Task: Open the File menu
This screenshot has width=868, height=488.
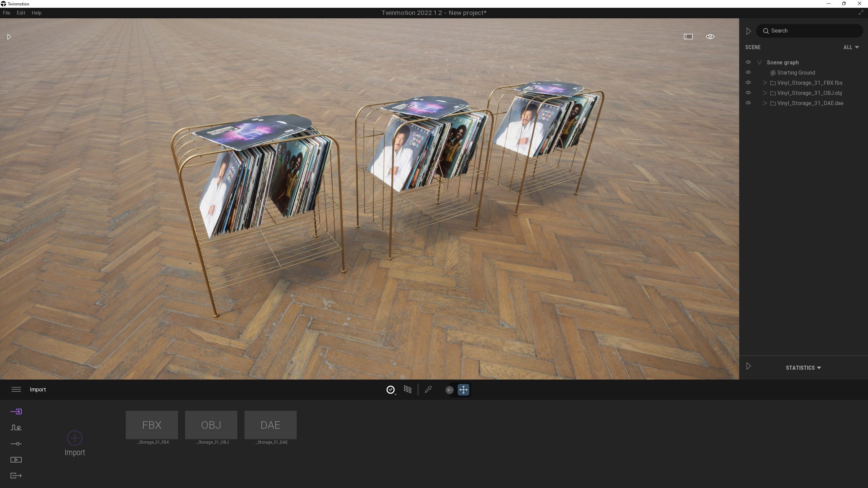Action: click(6, 13)
